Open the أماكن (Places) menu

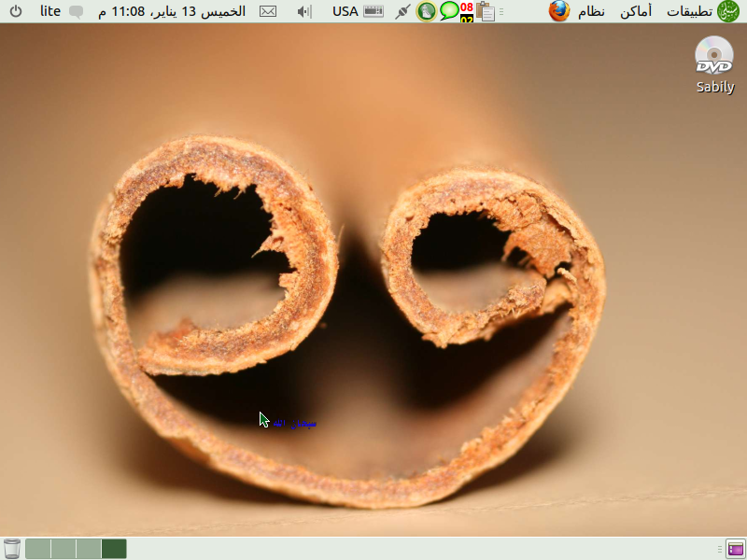636,11
